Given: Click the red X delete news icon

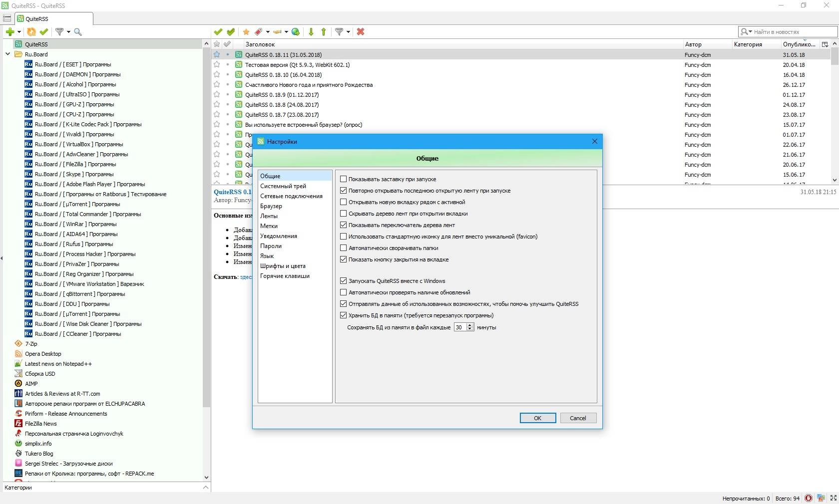Looking at the screenshot, I should [x=361, y=32].
